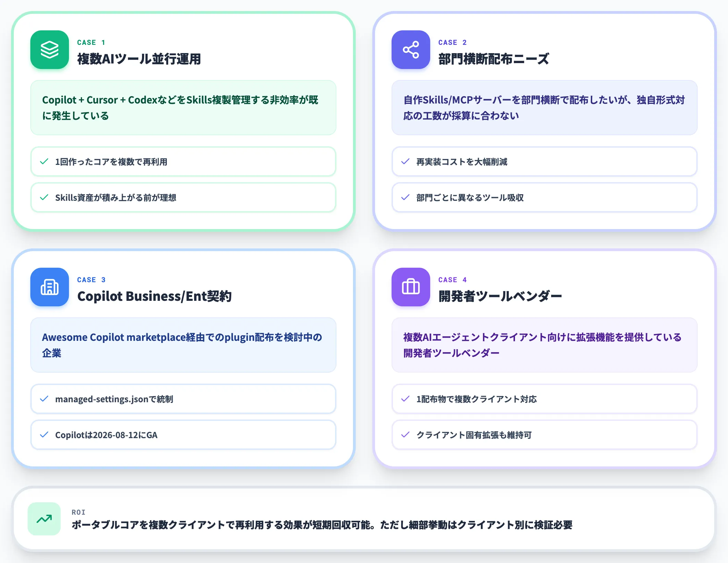
Task: Click the heading 部門横断配布ニーズ
Action: point(494,59)
